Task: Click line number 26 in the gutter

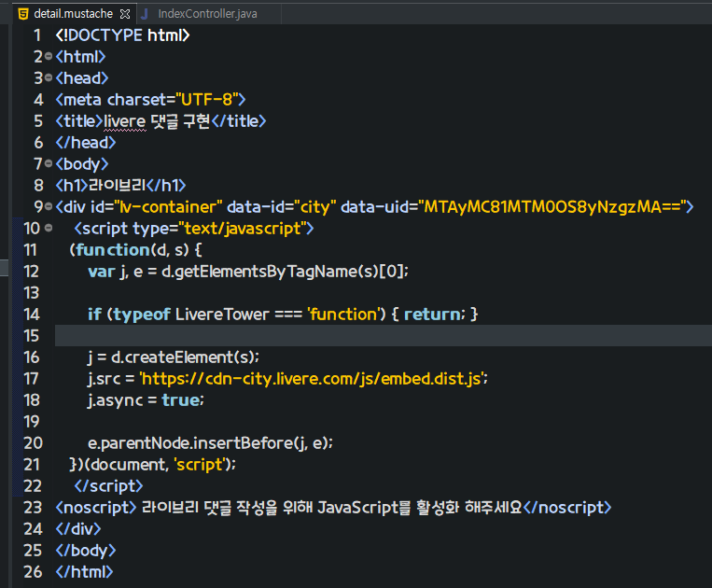Action: click(33, 571)
